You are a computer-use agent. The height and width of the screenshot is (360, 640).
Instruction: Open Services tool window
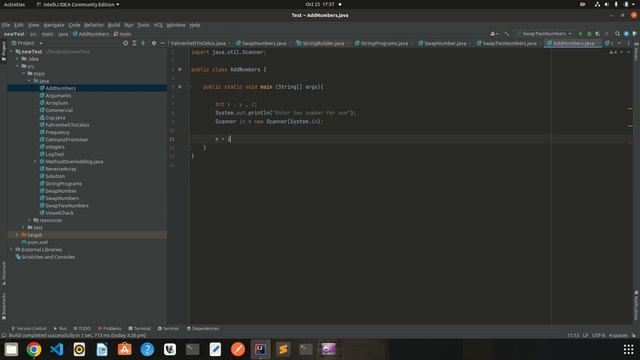[168, 329]
